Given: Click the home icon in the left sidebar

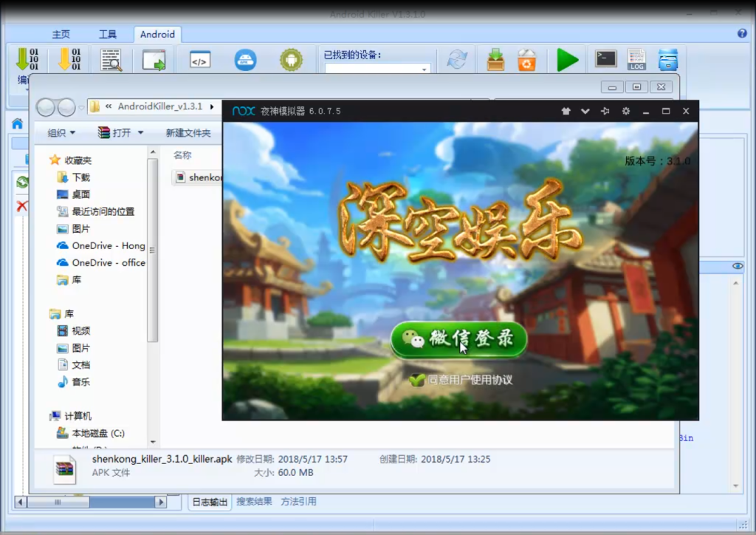Looking at the screenshot, I should point(18,123).
